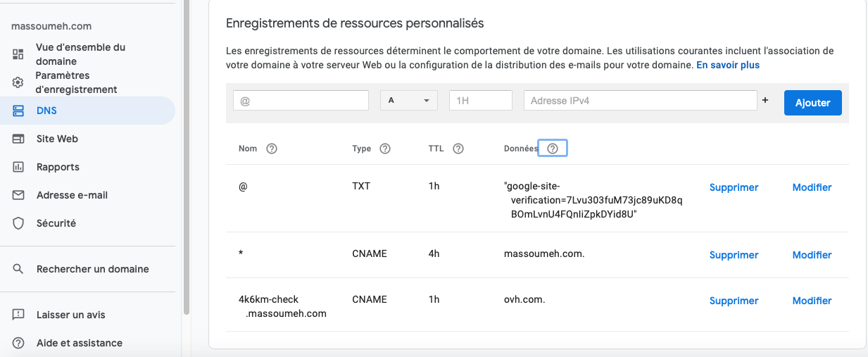This screenshot has height=357, width=868.
Task: Click the registration settings gear icon
Action: click(x=18, y=82)
